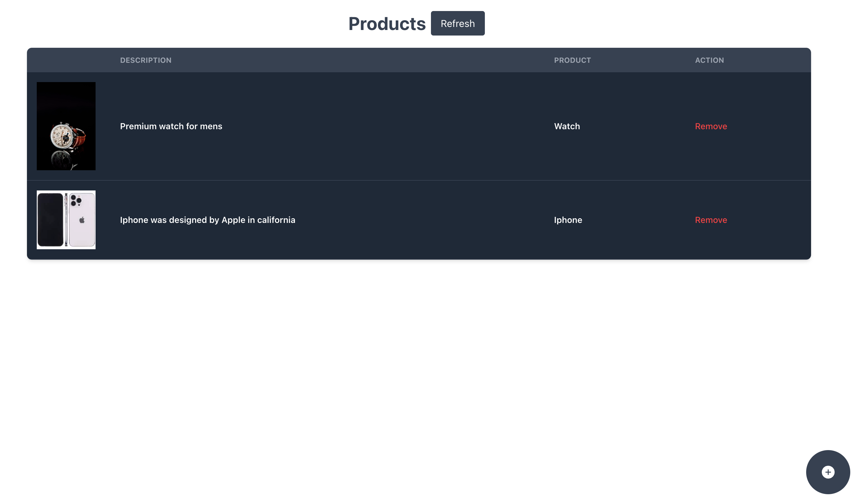Open the iPhone product thumbnail image
This screenshot has width=857, height=504.
66,220
